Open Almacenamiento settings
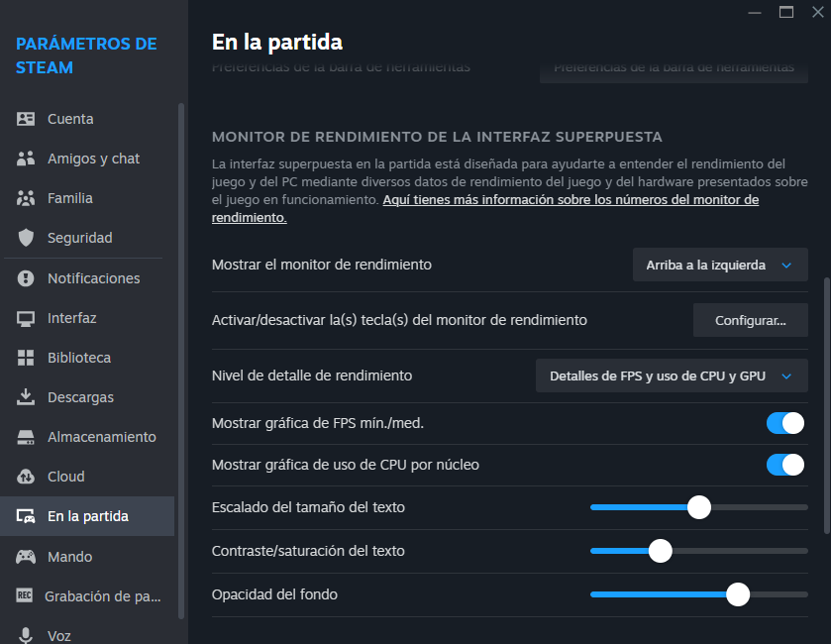This screenshot has height=644, width=831. (x=87, y=437)
